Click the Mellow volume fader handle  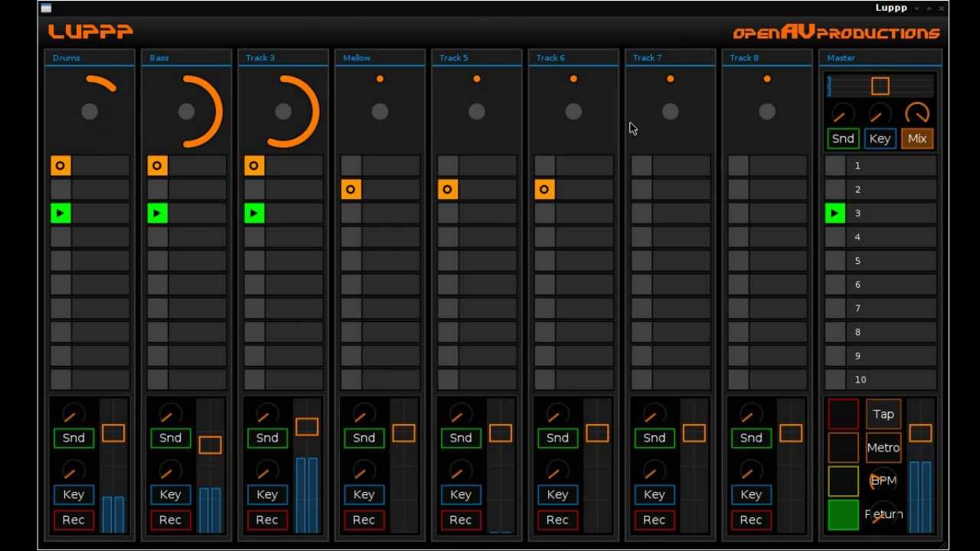tap(403, 433)
